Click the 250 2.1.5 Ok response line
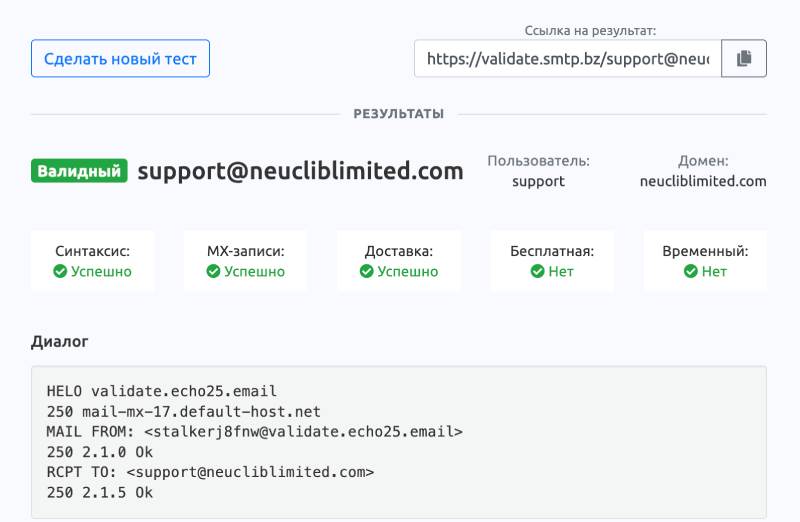The height and width of the screenshot is (522, 800). click(100, 492)
